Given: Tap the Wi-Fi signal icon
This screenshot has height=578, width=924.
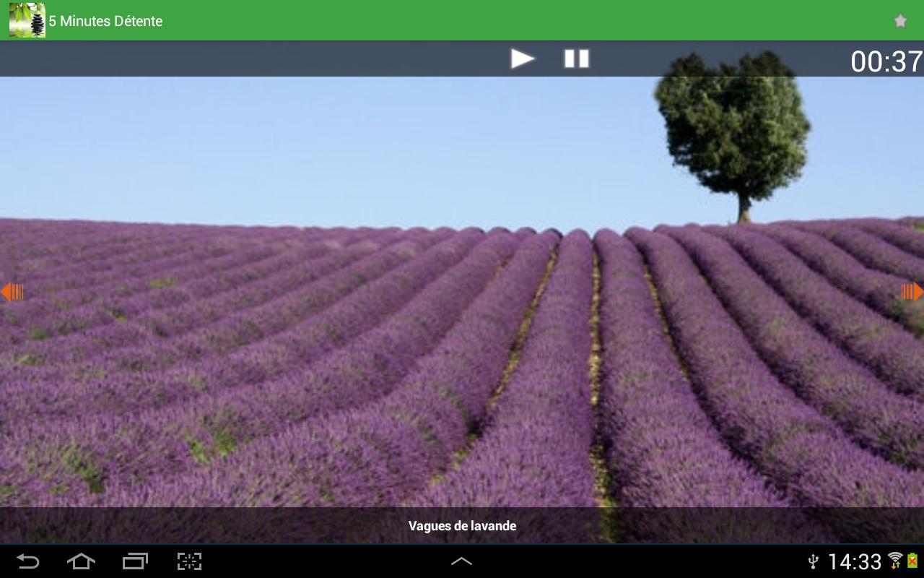Looking at the screenshot, I should (895, 561).
